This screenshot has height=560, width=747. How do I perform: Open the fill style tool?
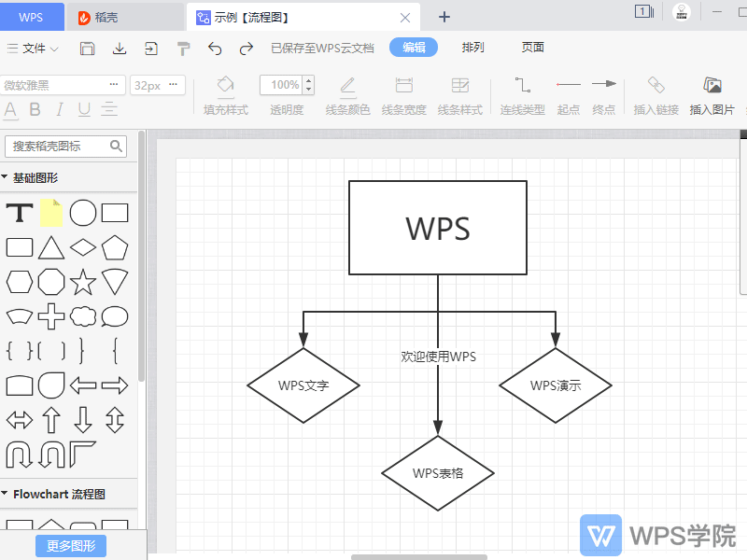[226, 96]
